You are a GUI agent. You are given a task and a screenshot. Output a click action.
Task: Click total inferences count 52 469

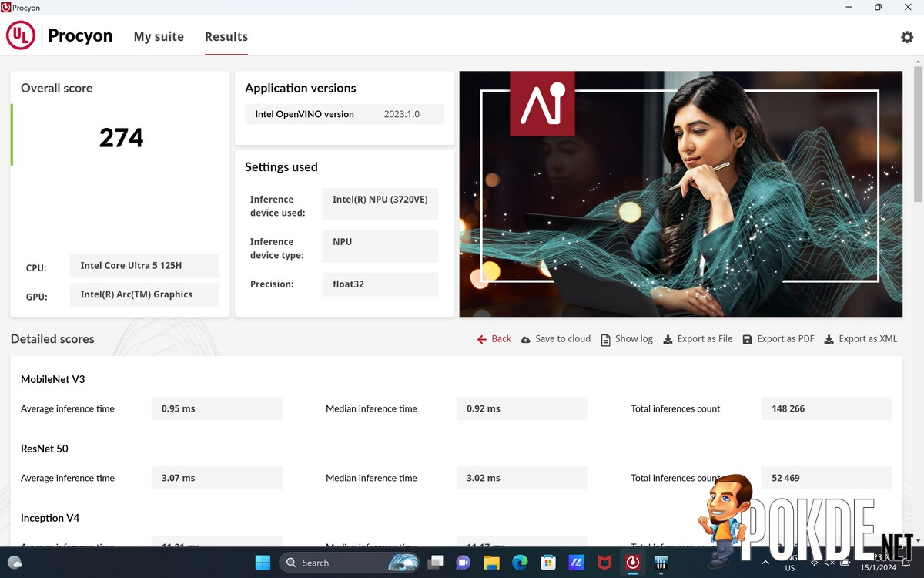[x=827, y=478]
